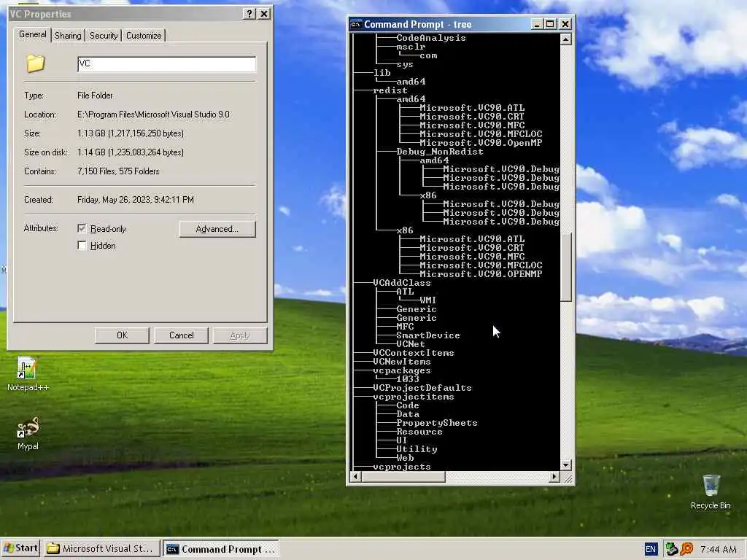The width and height of the screenshot is (747, 560).
Task: Click the Command Prompt scroll up arrow
Action: tap(565, 39)
